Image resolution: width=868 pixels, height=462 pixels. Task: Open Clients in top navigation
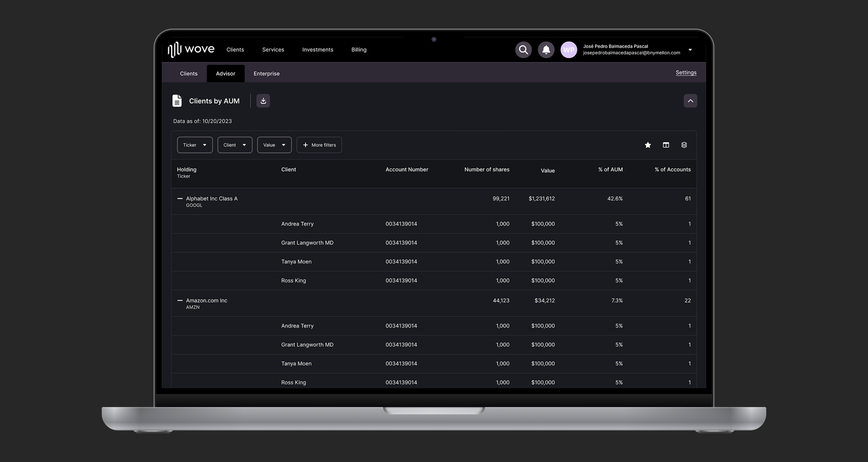point(235,50)
